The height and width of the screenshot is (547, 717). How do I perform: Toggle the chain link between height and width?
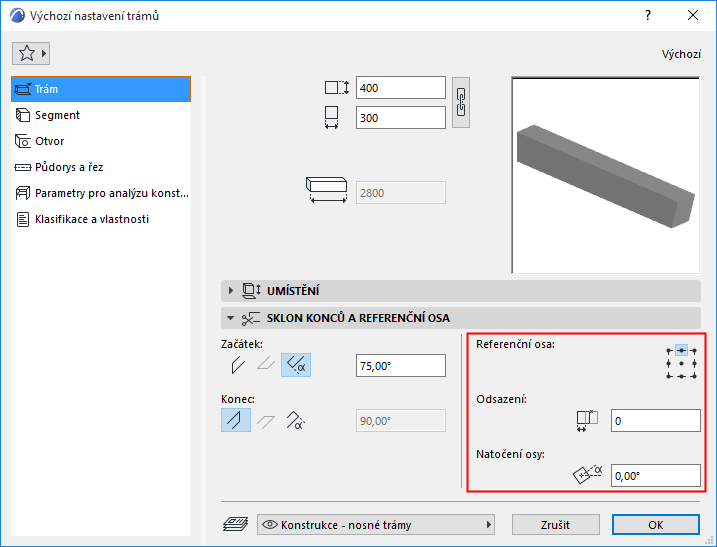coord(461,102)
